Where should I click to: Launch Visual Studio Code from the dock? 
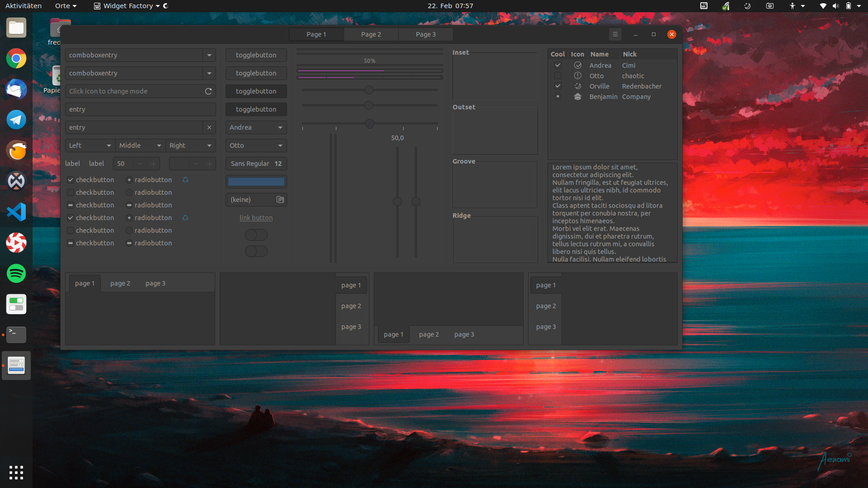click(16, 212)
